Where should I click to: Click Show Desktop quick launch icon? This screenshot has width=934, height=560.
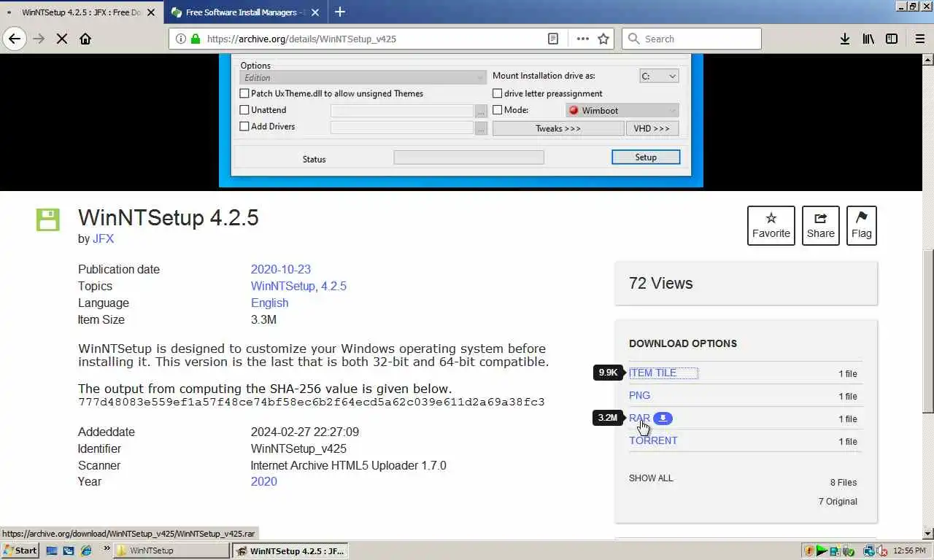53,551
